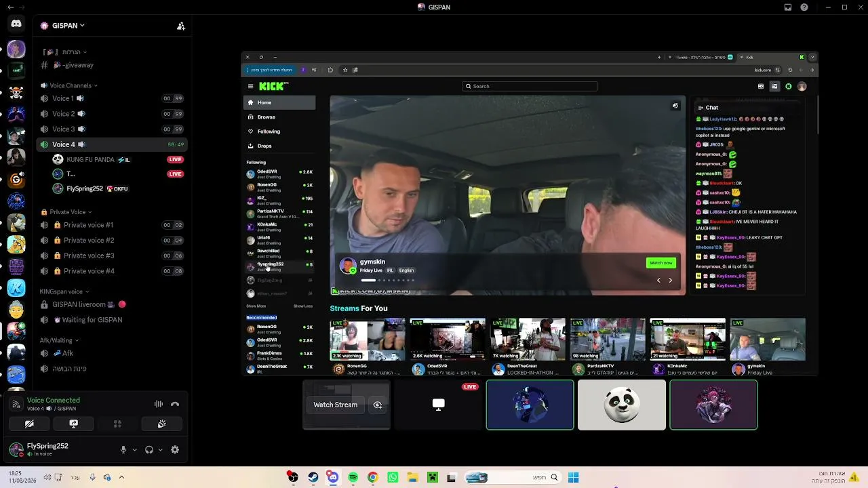Screen dimensions: 868x488
Task: Collapse the Voice Channels category
Action: 69,85
